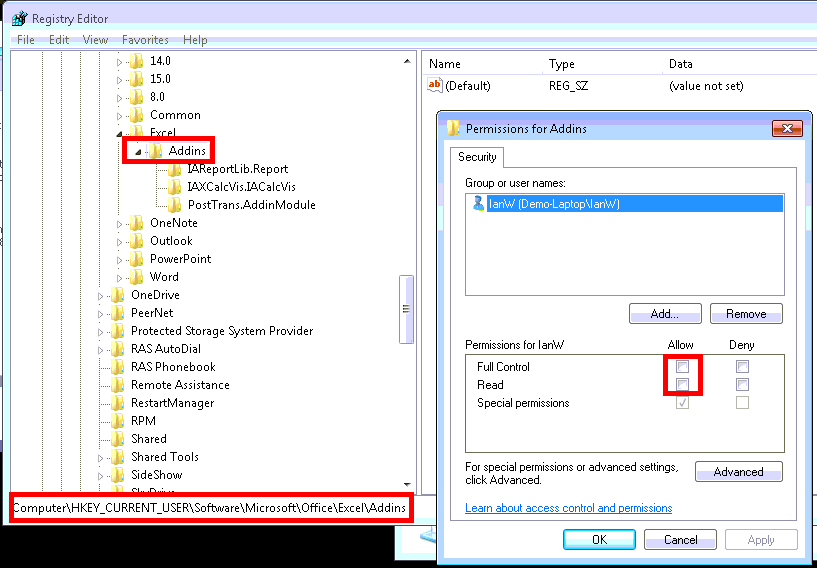Open the Edit menu
Screen dimensions: 817x568
coord(59,40)
